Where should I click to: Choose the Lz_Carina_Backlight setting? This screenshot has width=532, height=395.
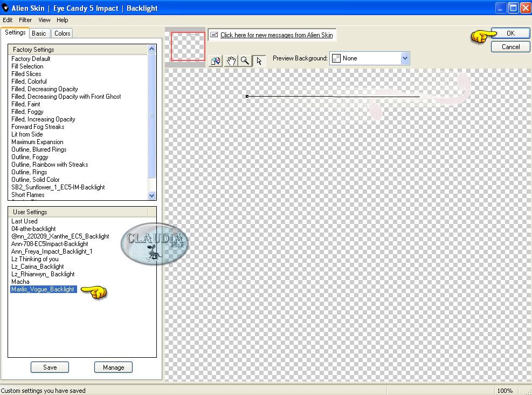(38, 267)
